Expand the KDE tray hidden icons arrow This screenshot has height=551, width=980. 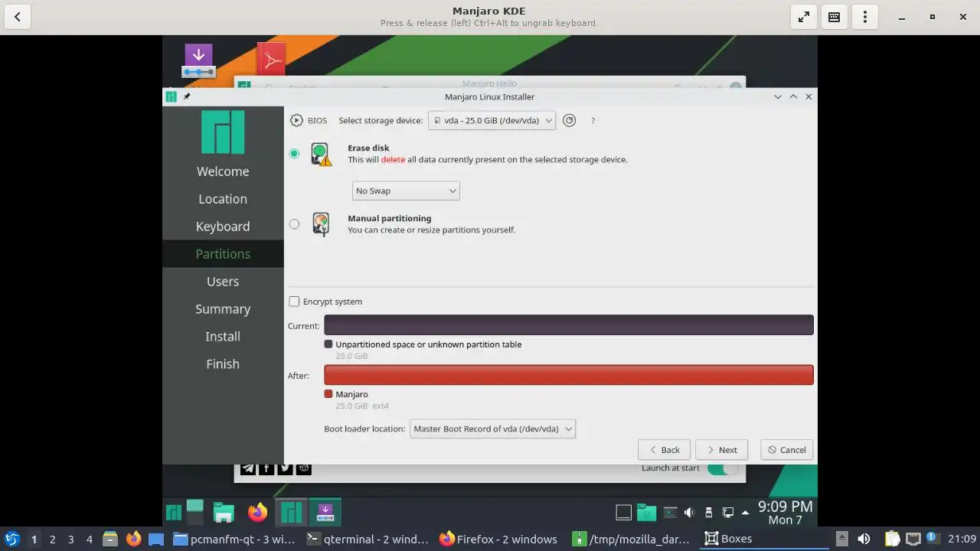[745, 513]
